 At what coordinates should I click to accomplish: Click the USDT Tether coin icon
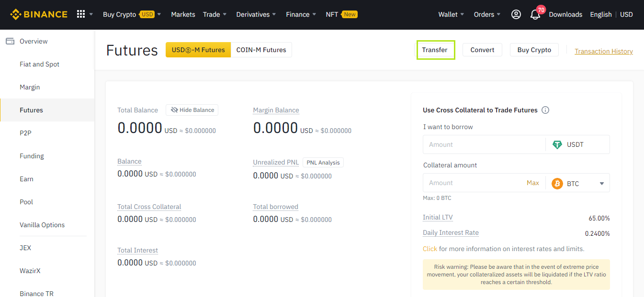pos(557,144)
